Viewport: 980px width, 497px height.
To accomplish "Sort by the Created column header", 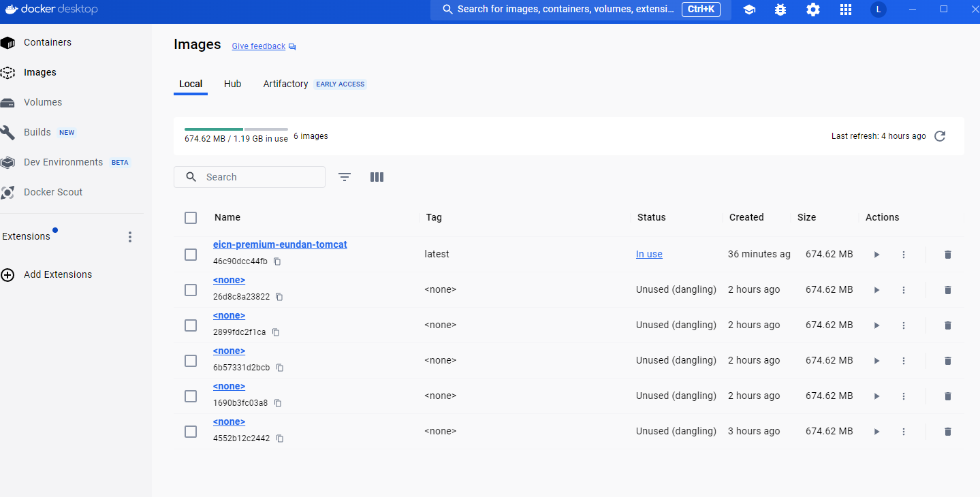I will coord(746,217).
